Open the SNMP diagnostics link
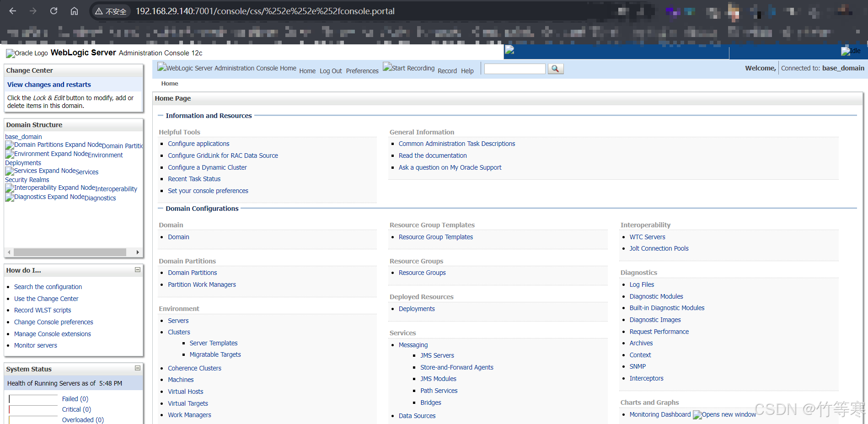Screen dimensions: 868x424 point(638,366)
